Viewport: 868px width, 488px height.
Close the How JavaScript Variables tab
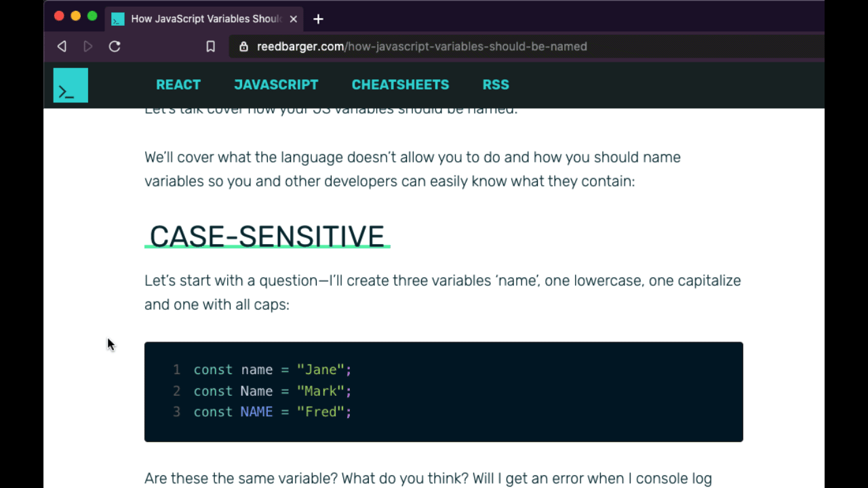[x=293, y=19]
